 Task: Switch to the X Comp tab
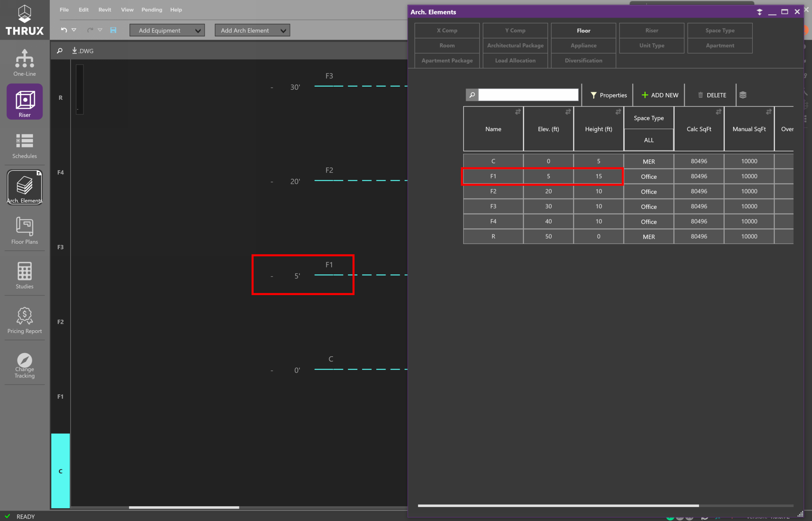(447, 30)
